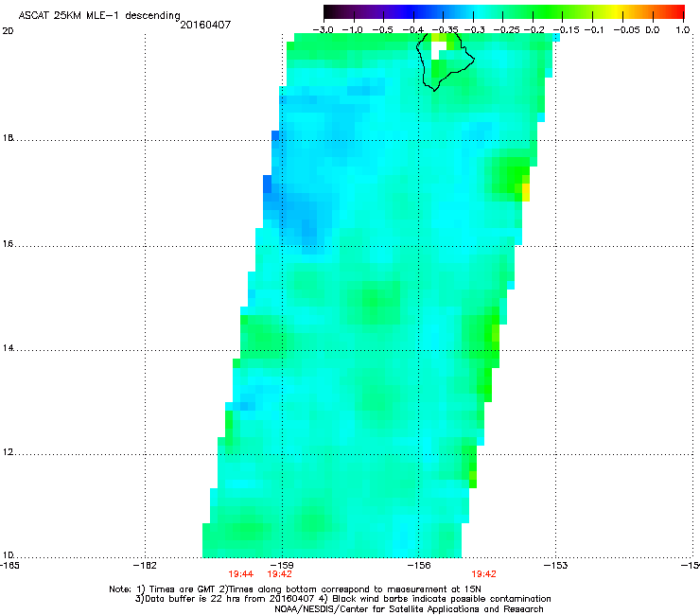Screen dimensions: 700x615
Task: Click the title 'ASCAT 25KM MLE-1 descending'
Action: [x=99, y=15]
